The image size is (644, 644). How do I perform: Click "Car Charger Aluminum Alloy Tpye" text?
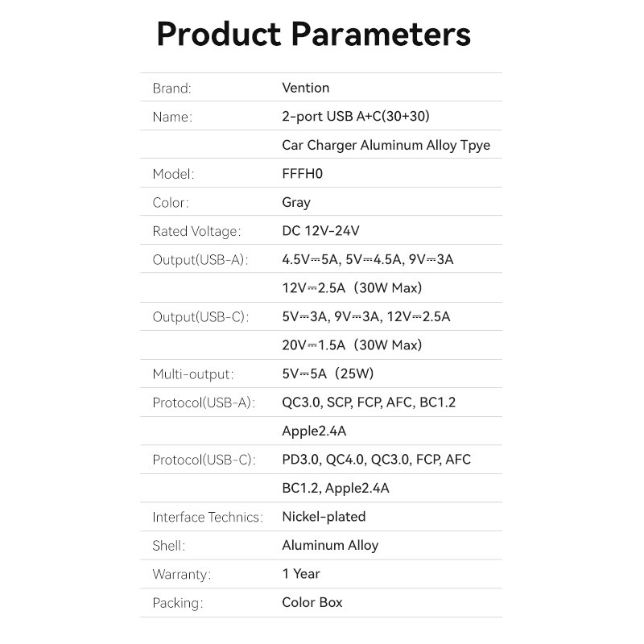pyautogui.click(x=386, y=145)
